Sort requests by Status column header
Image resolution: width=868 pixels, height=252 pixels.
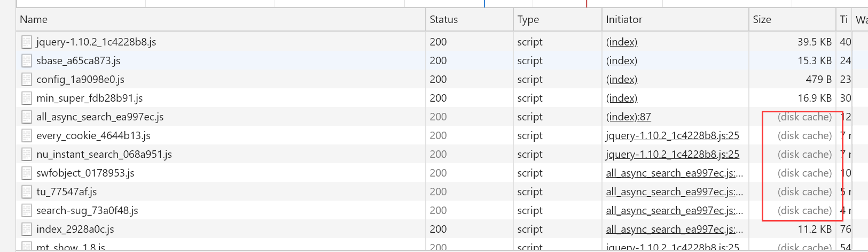[x=443, y=19]
